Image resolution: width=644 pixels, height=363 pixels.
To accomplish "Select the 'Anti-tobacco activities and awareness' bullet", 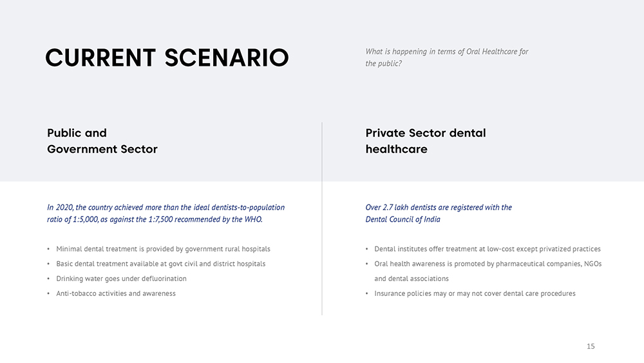I will pos(116,293).
